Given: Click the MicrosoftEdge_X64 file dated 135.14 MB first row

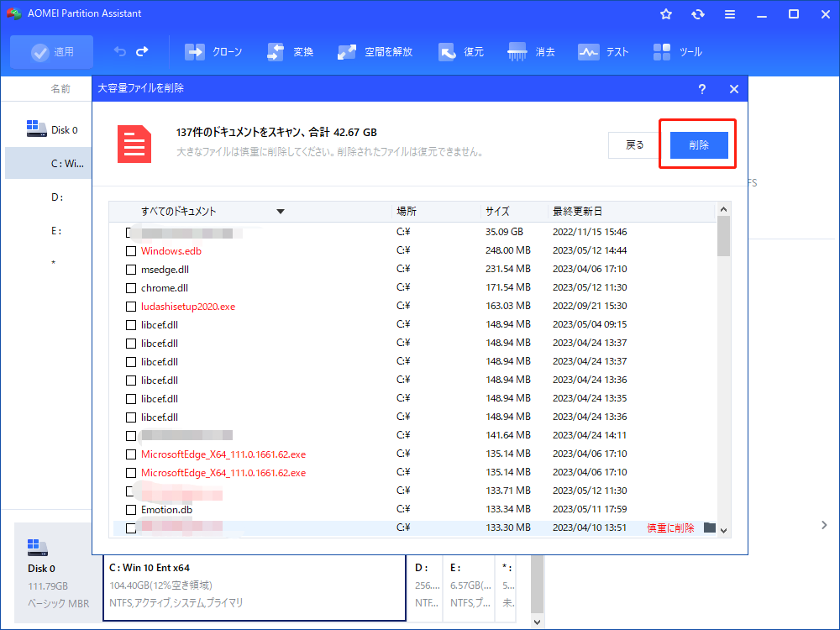Looking at the screenshot, I should (x=223, y=454).
